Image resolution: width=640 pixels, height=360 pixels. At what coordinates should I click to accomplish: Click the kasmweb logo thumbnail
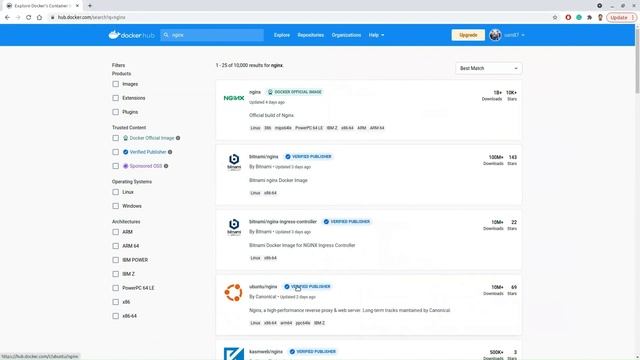coord(234,353)
